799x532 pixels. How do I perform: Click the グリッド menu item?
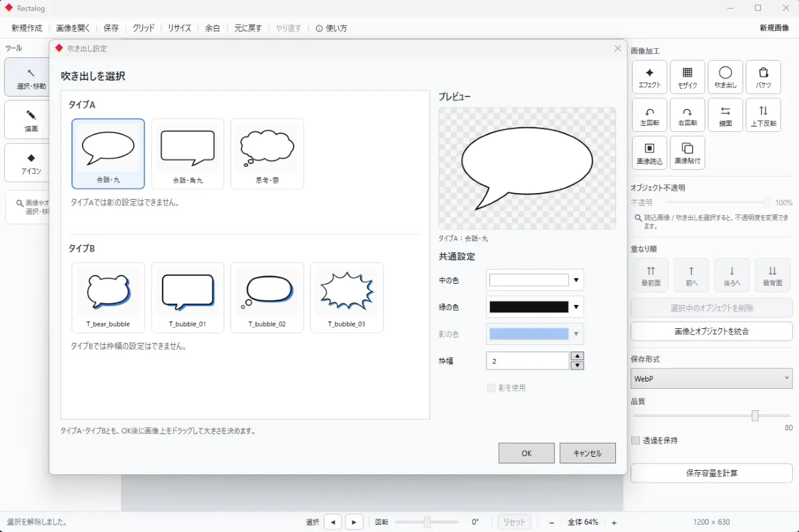pos(143,28)
